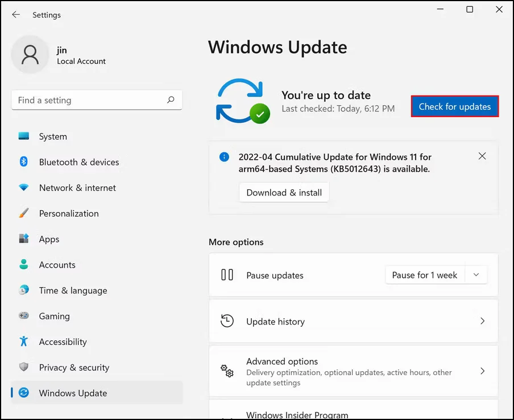
Task: Expand Advanced options with its chevron
Action: point(482,371)
